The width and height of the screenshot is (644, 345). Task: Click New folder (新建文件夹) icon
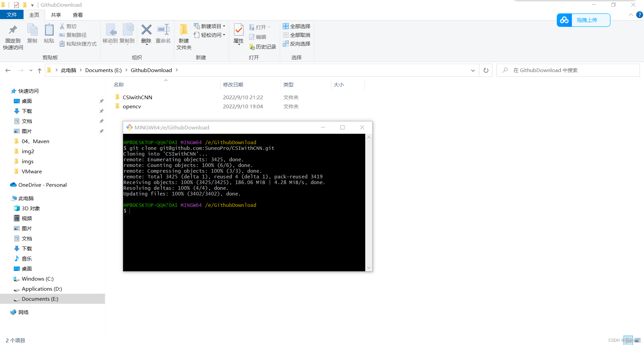tap(184, 30)
